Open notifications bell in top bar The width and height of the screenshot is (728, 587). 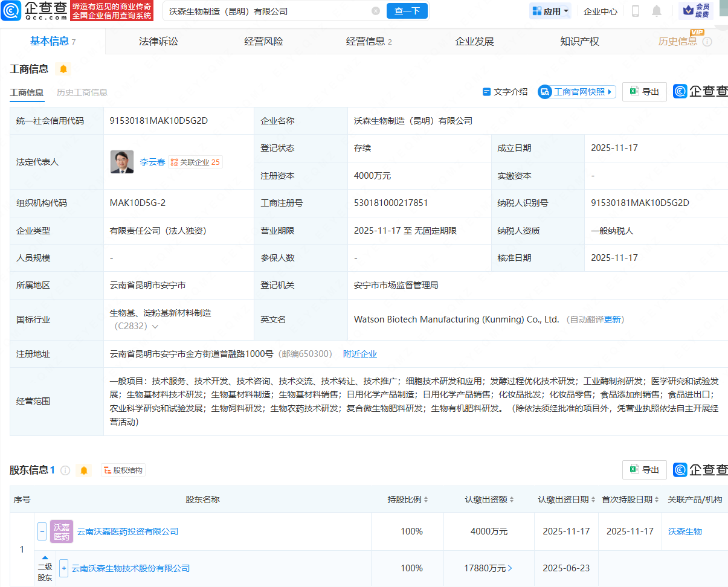[657, 11]
